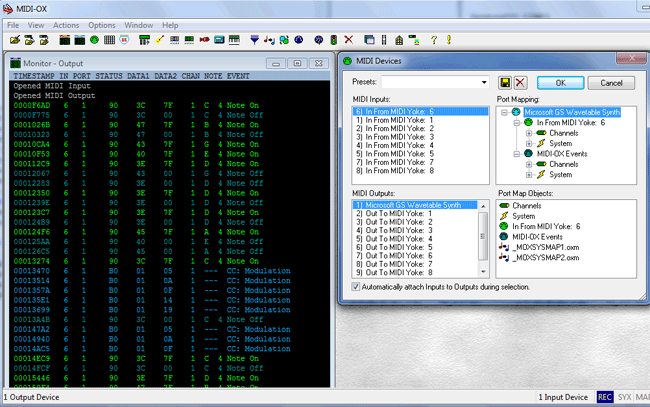Click TIMESTAMP column header in Monitor Output
Screen dimensions: 650x407
[x=34, y=76]
